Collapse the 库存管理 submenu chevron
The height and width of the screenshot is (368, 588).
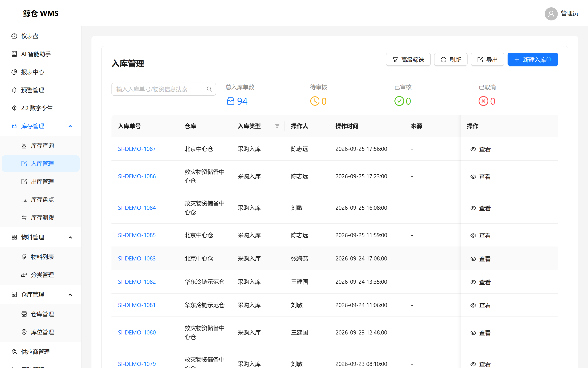pos(70,126)
